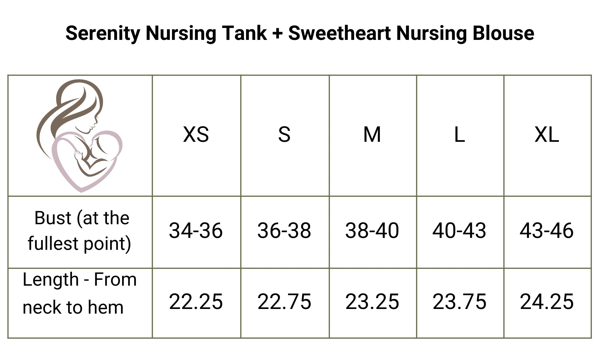The height and width of the screenshot is (364, 597).
Task: Select the XL size column header
Action: 547,135
